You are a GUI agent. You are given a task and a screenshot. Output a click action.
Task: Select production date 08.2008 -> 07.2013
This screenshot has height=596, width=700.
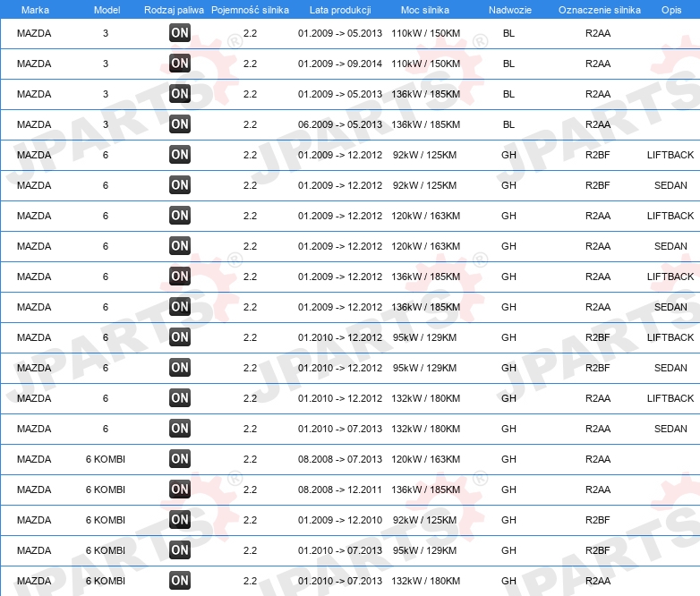[x=340, y=459]
